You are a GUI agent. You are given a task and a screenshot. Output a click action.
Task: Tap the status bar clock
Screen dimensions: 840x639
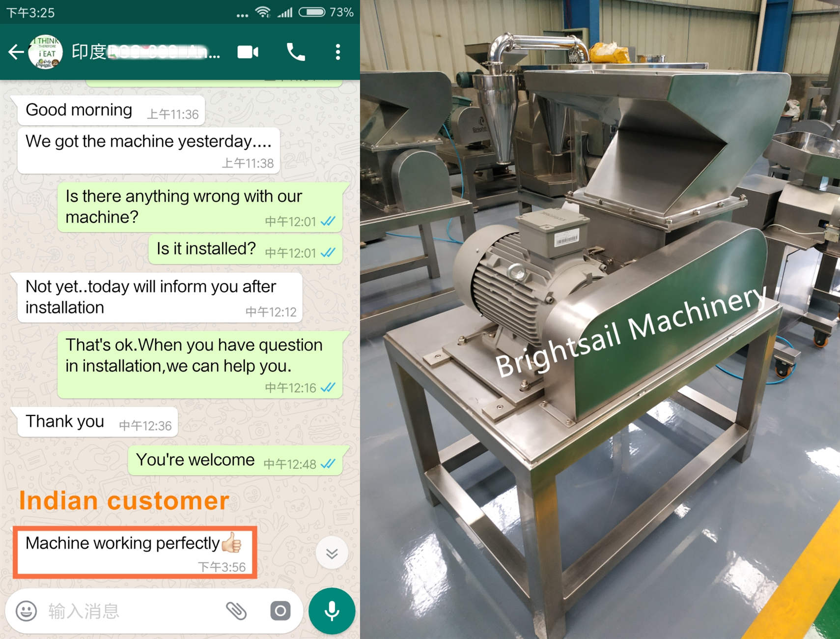[30, 12]
